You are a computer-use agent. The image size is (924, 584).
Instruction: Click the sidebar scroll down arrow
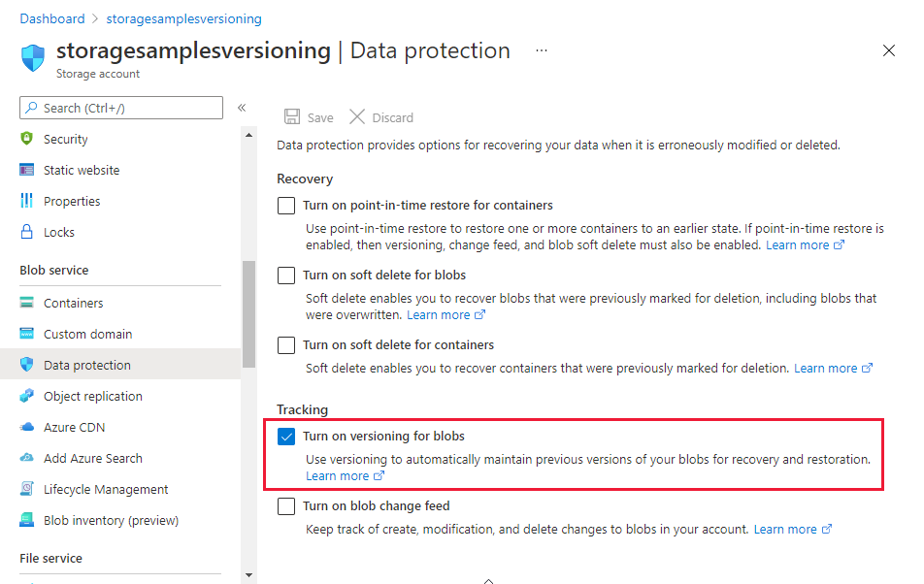point(248,575)
